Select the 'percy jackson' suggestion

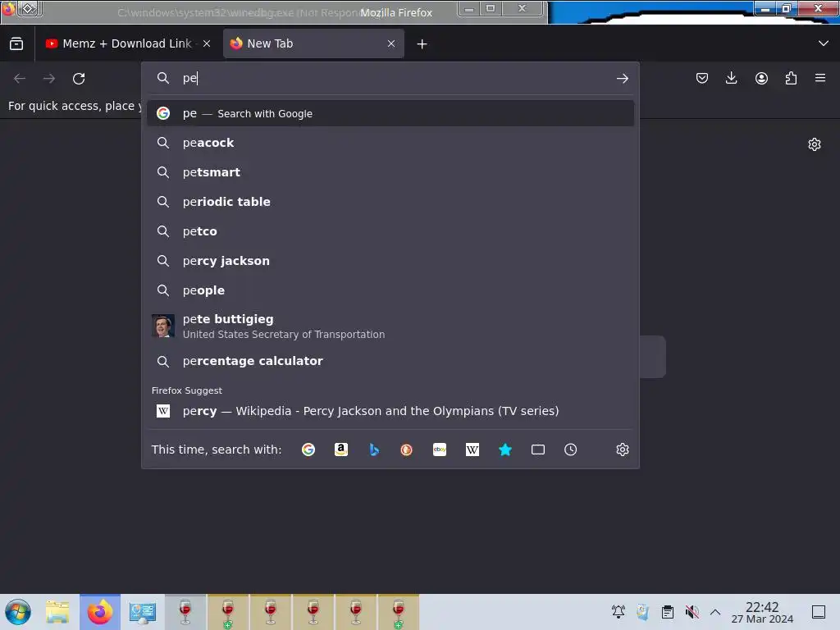(x=390, y=261)
